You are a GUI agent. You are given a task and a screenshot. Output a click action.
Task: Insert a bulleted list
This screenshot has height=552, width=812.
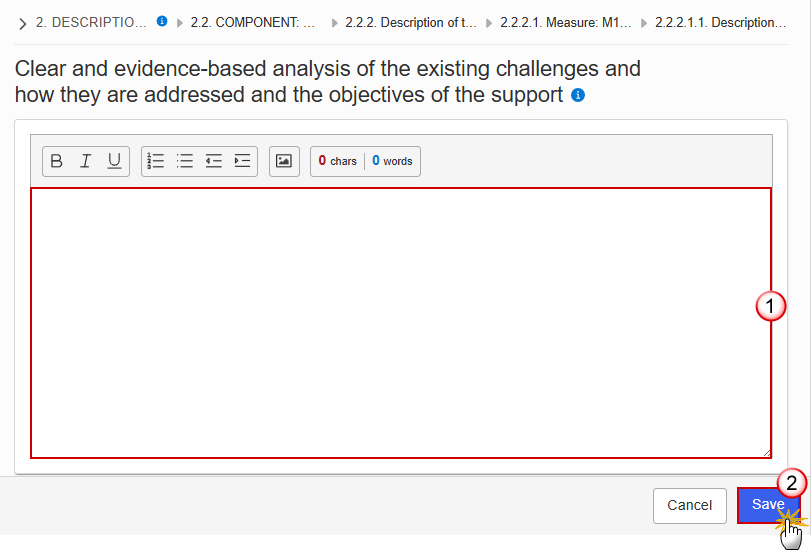pos(184,162)
